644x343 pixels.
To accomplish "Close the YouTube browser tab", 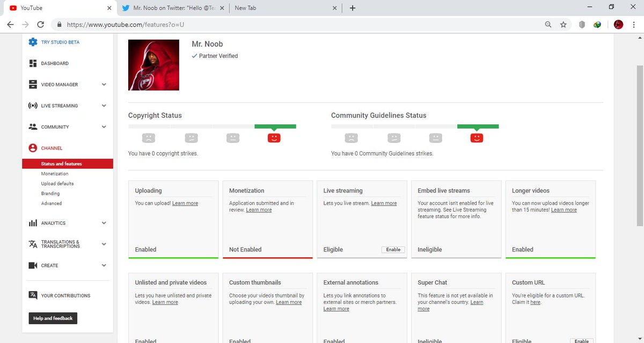I will point(109,8).
